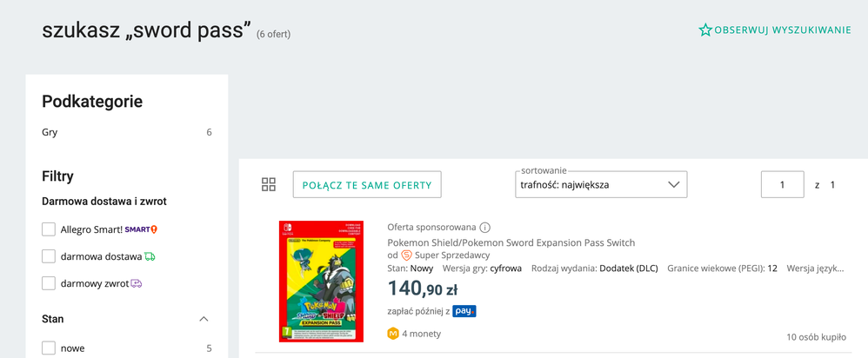
Task: Collapse the Stan filter section
Action: pos(204,319)
